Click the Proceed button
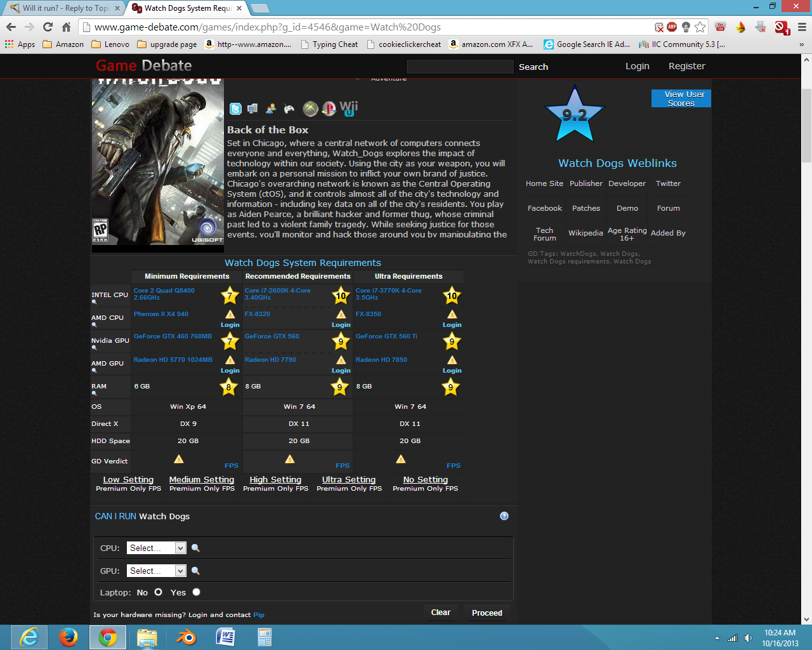Viewport: 812px width, 650px height. 487,613
